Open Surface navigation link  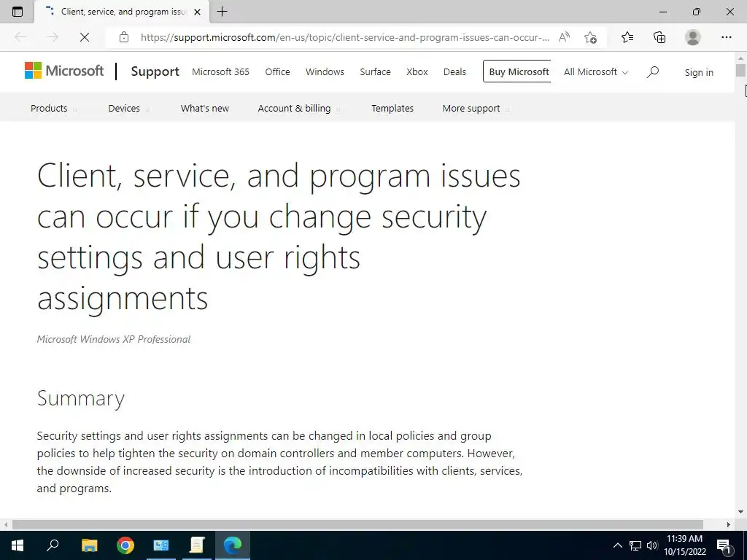(375, 72)
